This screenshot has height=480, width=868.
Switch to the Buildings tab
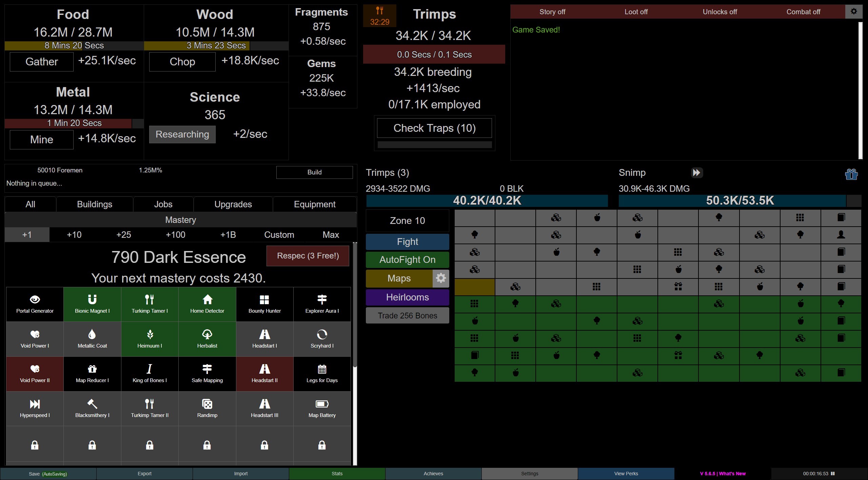point(94,204)
